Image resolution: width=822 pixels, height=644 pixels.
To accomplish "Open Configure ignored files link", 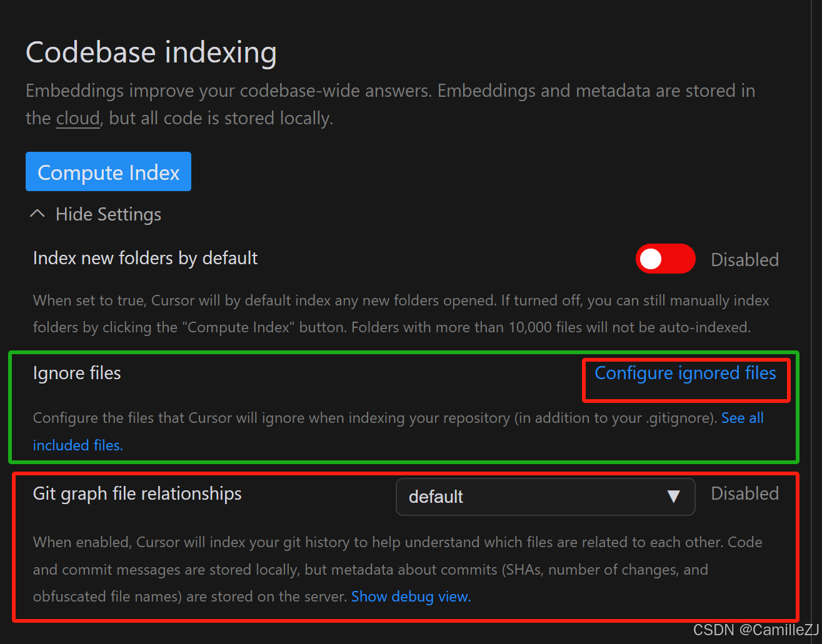I will click(x=685, y=373).
